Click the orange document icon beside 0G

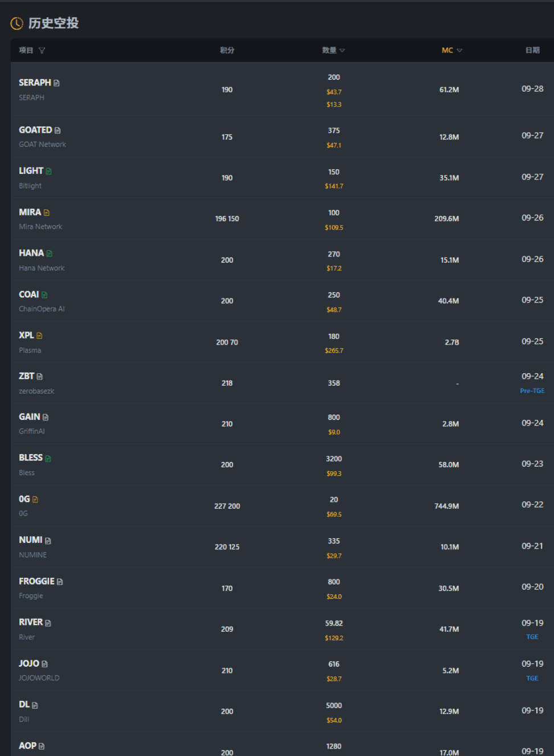click(x=35, y=500)
